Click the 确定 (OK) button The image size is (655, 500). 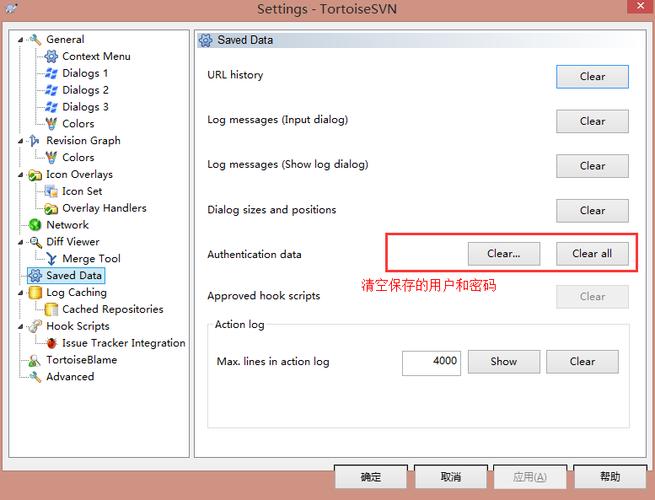click(371, 478)
